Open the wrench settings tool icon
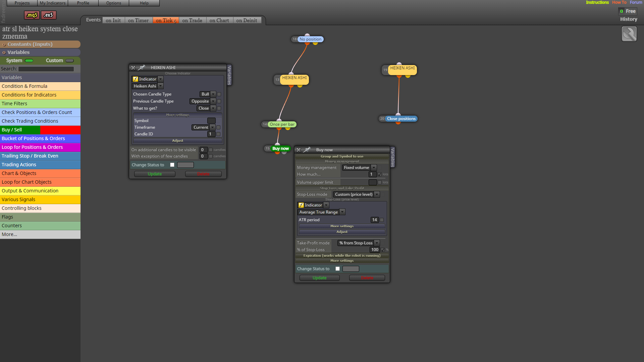The height and width of the screenshot is (362, 644). click(629, 34)
